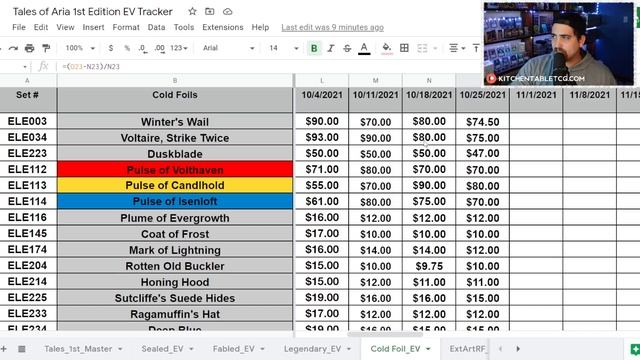
Task: Toggle italic formatting
Action: point(331,48)
